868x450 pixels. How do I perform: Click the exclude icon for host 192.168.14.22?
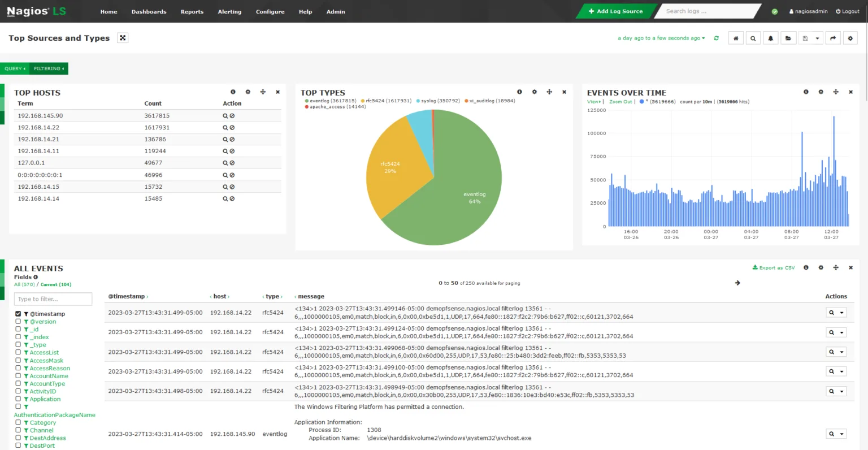click(232, 128)
